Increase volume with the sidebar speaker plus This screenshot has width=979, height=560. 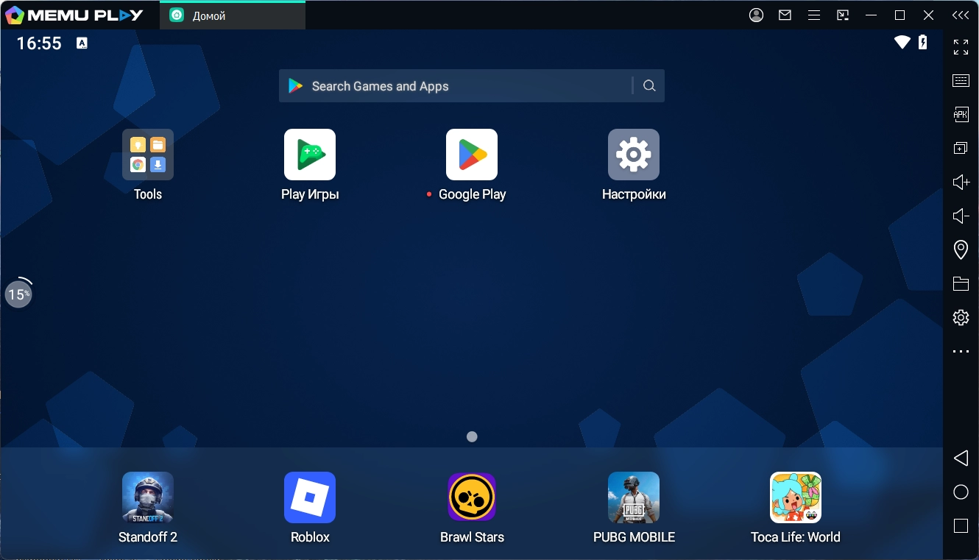click(961, 182)
